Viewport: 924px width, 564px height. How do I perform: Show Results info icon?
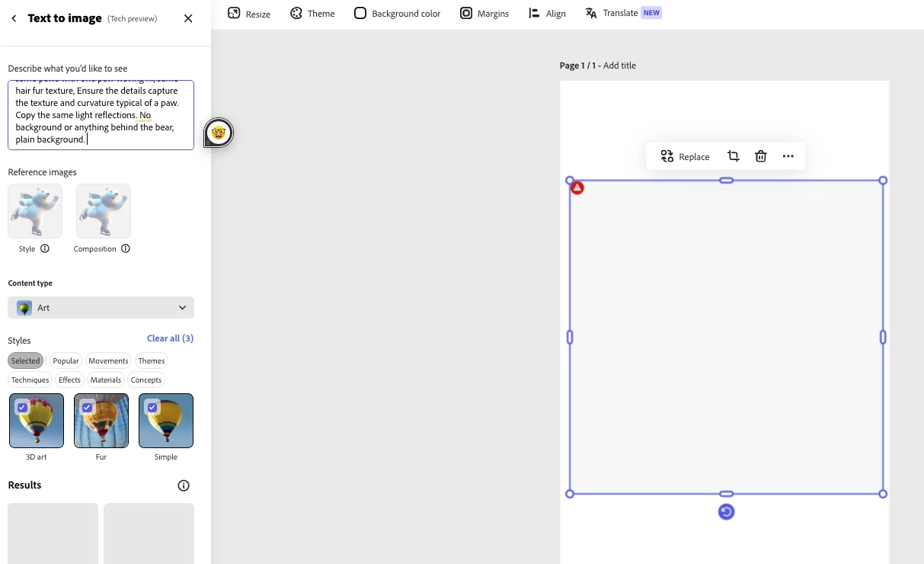184,485
